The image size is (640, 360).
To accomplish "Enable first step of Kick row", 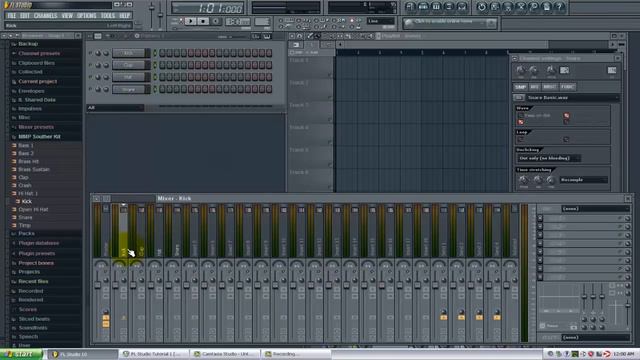I will click(162, 53).
